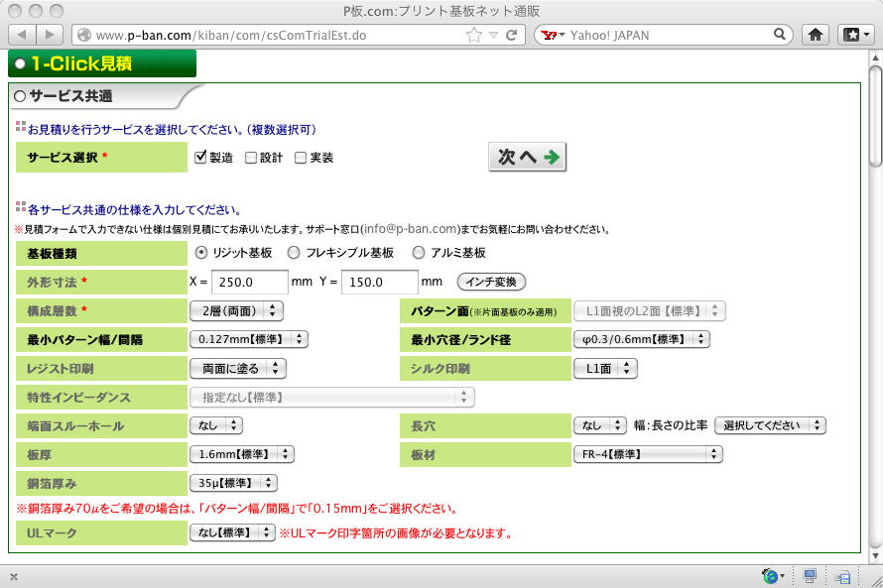
Task: Go forward with the browser forward arrow
Action: tap(50, 35)
